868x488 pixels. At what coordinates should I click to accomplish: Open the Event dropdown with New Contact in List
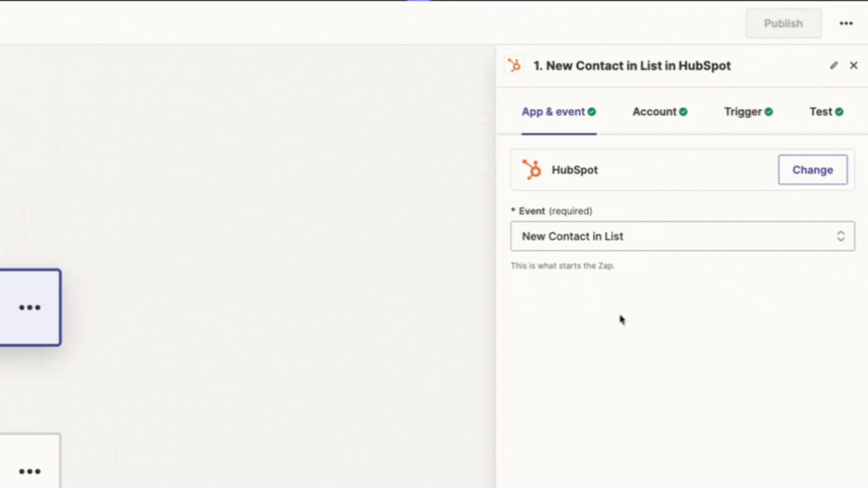click(x=682, y=237)
